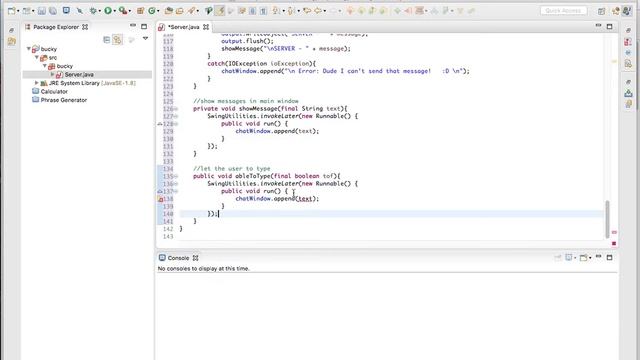Image resolution: width=640 pixels, height=360 pixels.
Task: Maximize the Console view
Action: point(609,258)
